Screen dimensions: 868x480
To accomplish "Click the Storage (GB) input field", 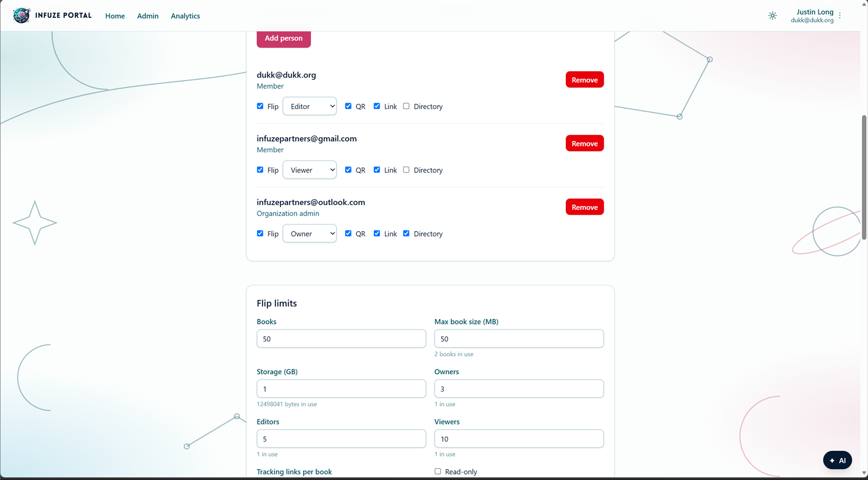I will pos(341,389).
